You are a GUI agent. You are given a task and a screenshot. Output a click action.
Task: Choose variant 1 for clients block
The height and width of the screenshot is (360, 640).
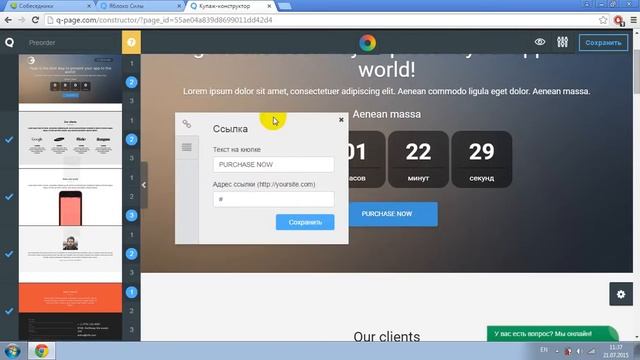pos(131,121)
